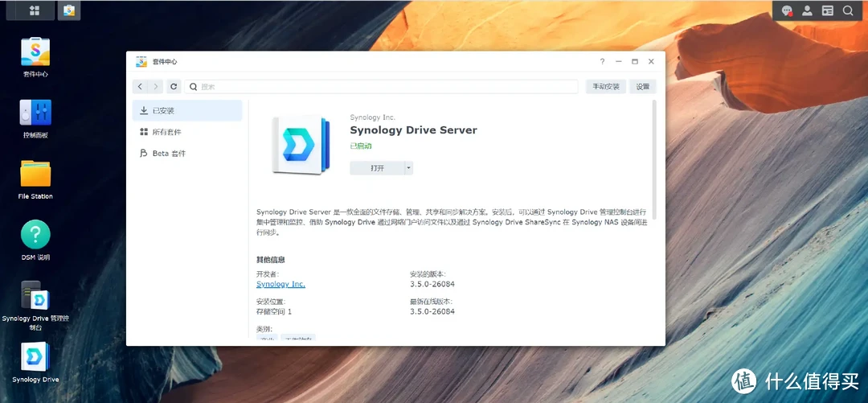Minimize the Package Center window

coord(618,61)
